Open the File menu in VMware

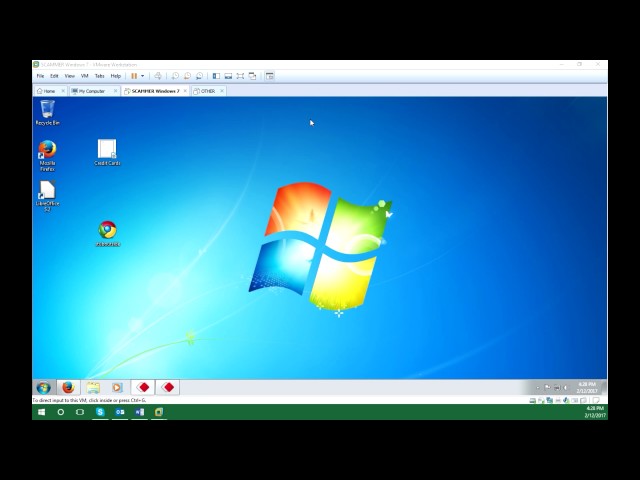pyautogui.click(x=40, y=76)
